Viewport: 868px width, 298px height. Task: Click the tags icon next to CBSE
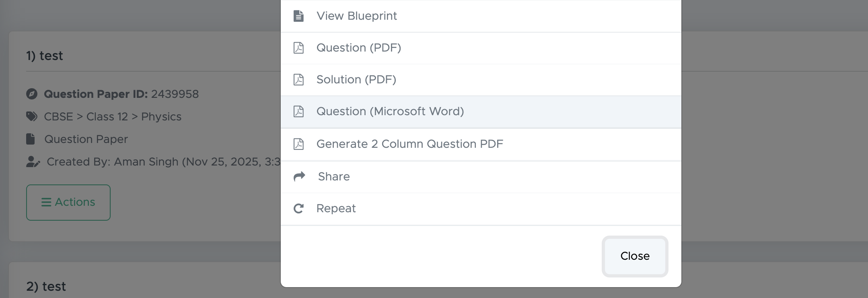[x=32, y=117]
